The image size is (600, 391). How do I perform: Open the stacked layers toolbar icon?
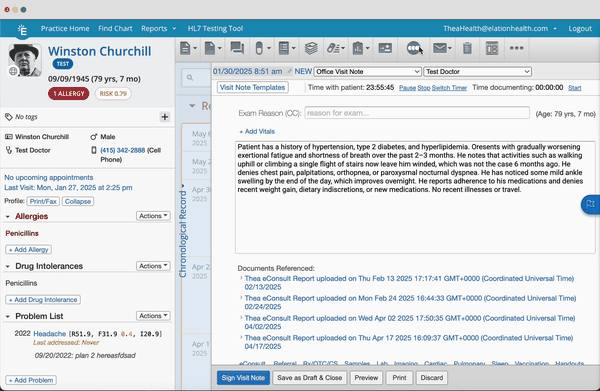coord(311,48)
